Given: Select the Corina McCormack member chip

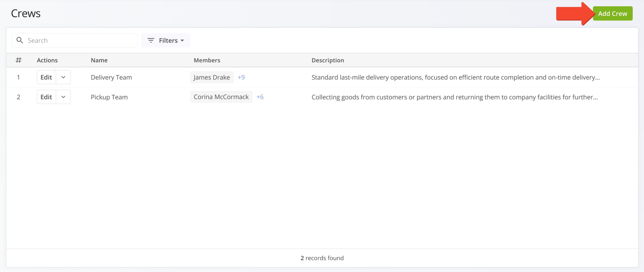Looking at the screenshot, I should point(221,97).
